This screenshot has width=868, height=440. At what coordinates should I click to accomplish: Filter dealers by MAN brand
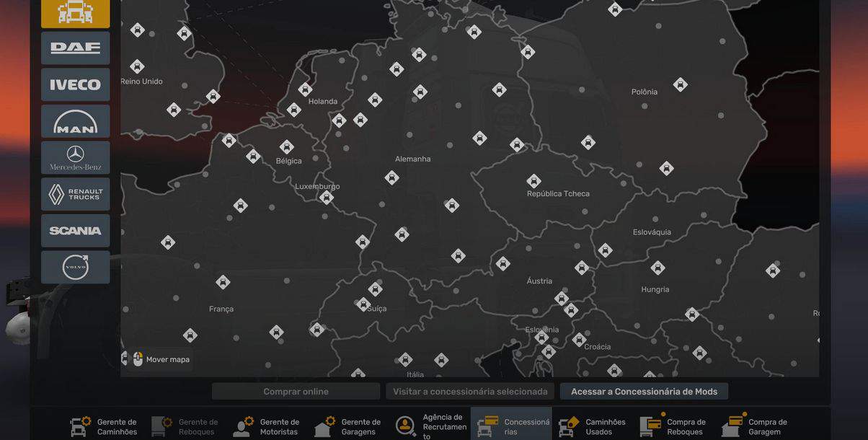[x=75, y=121]
